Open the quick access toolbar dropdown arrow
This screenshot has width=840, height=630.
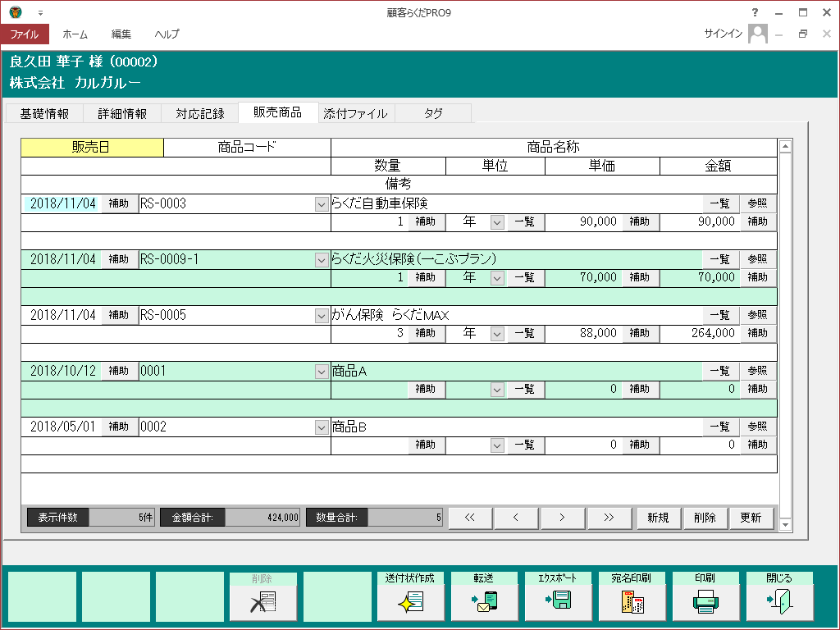(x=40, y=13)
